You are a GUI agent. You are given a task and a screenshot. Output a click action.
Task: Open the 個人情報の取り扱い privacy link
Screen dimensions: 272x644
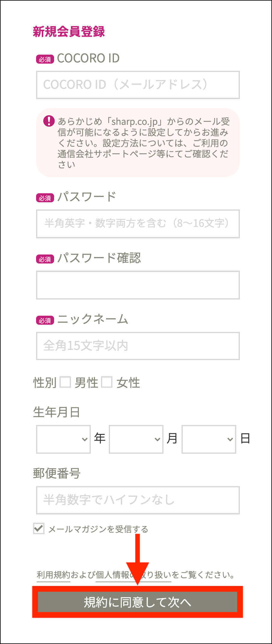(x=133, y=575)
